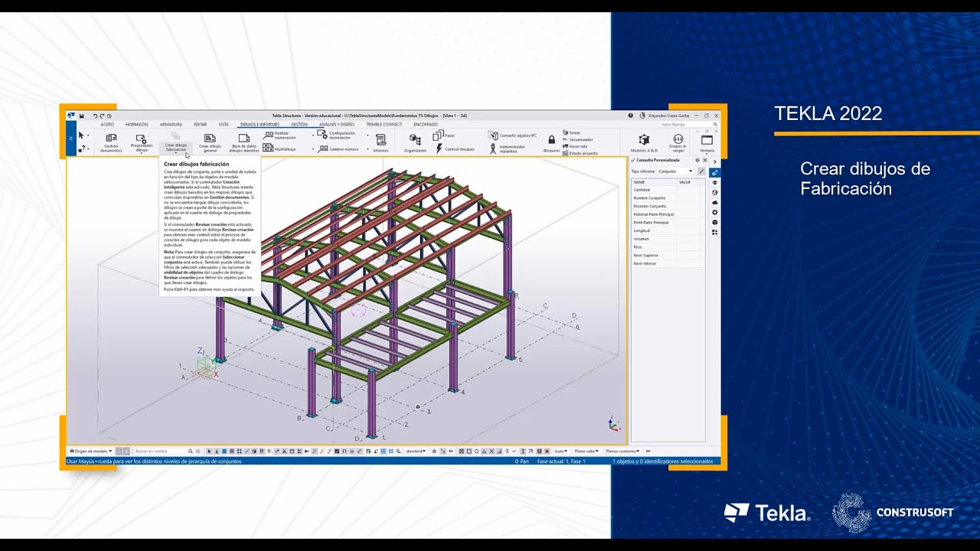980x551 pixels.
Task: Open the Auto snap dropdown
Action: 560,452
